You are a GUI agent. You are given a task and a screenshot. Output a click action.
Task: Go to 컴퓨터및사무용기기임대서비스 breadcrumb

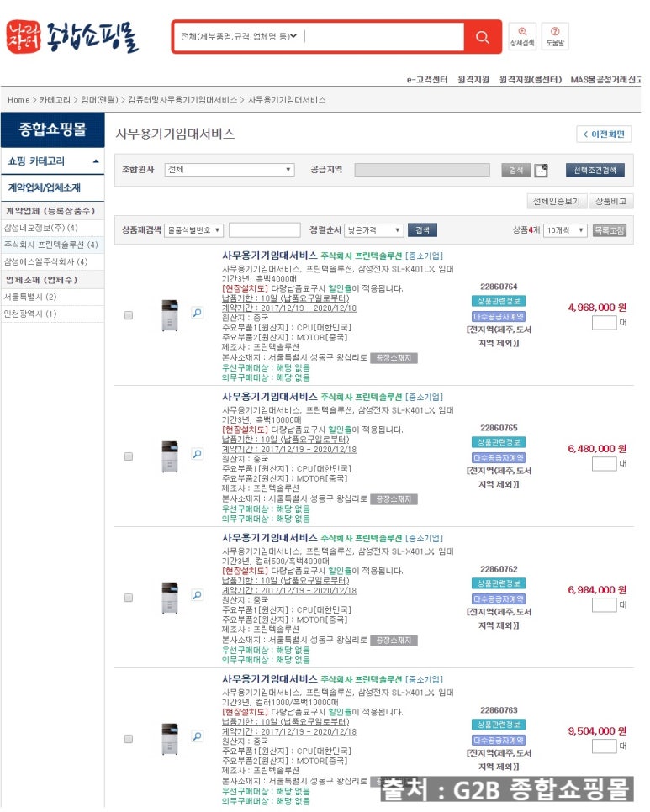pyautogui.click(x=182, y=100)
